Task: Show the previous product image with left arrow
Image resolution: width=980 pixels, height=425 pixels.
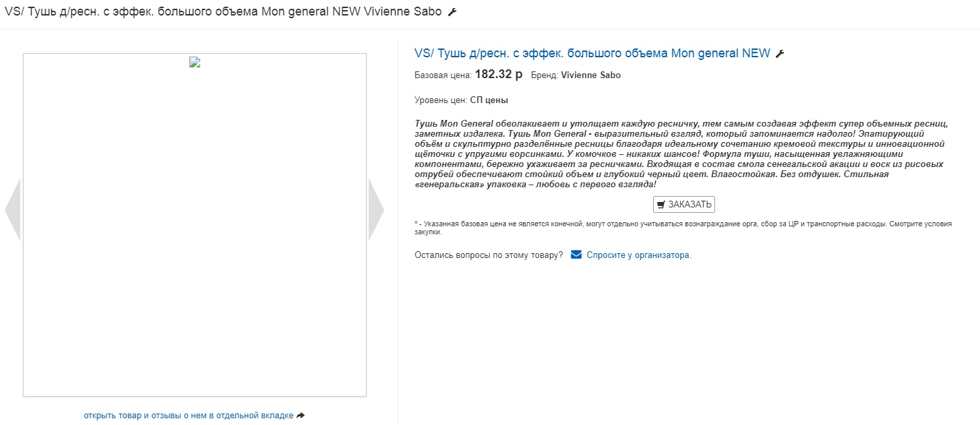Action: pyautogui.click(x=12, y=209)
